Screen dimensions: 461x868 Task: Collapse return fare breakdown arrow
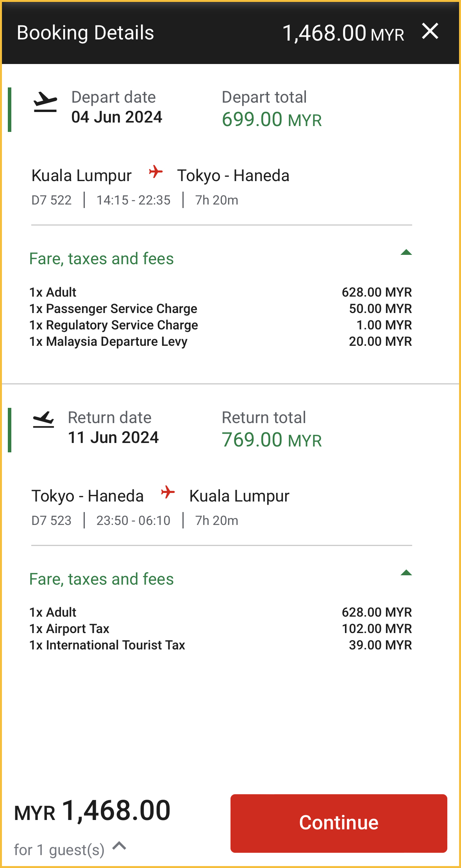[406, 573]
